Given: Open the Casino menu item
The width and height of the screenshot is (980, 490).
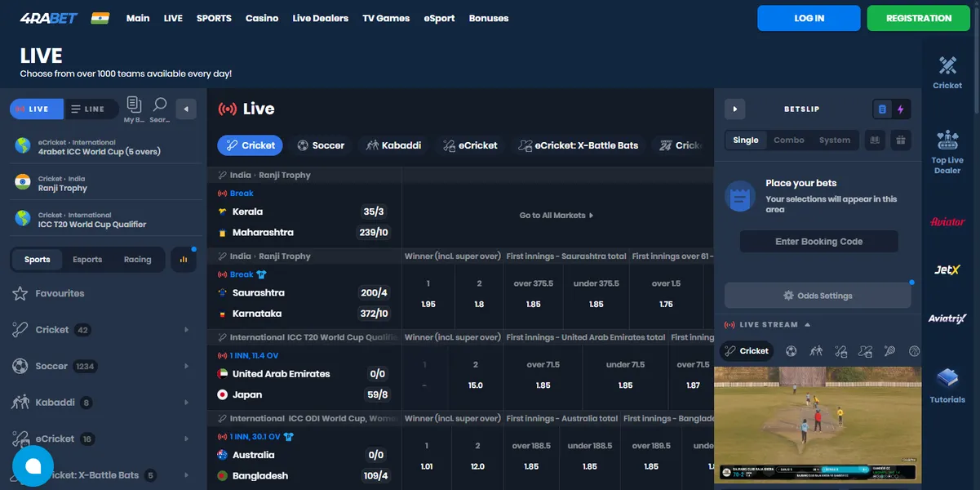Looking at the screenshot, I should point(262,17).
